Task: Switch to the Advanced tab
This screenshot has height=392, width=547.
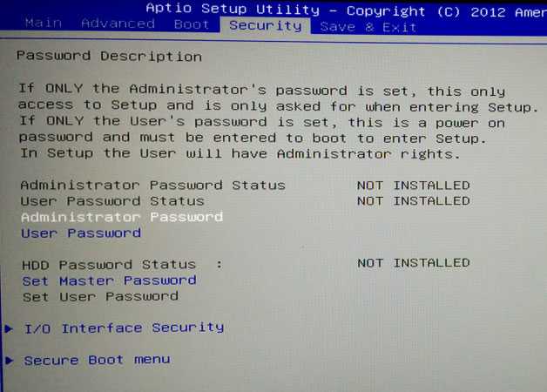Action: (x=118, y=24)
